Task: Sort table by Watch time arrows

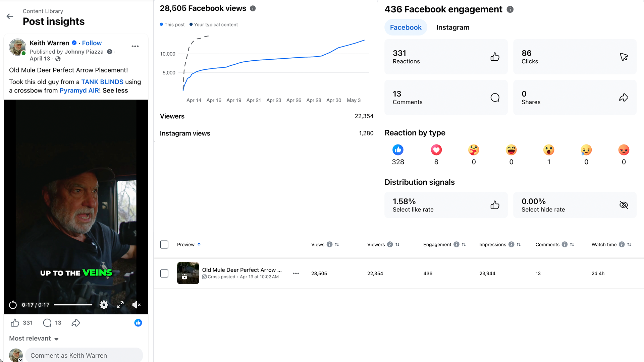Action: (x=629, y=245)
